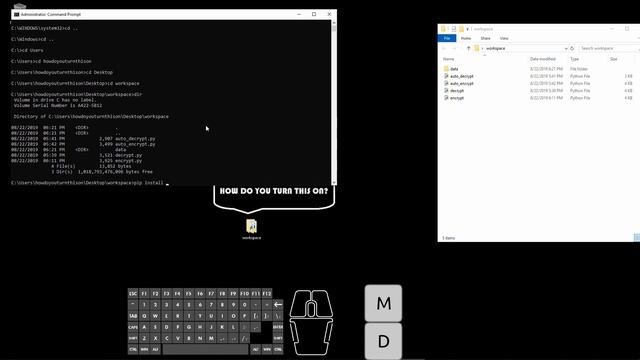The image size is (640, 360).
Task: Click the Up arrow in File Explorer
Action: point(468,48)
